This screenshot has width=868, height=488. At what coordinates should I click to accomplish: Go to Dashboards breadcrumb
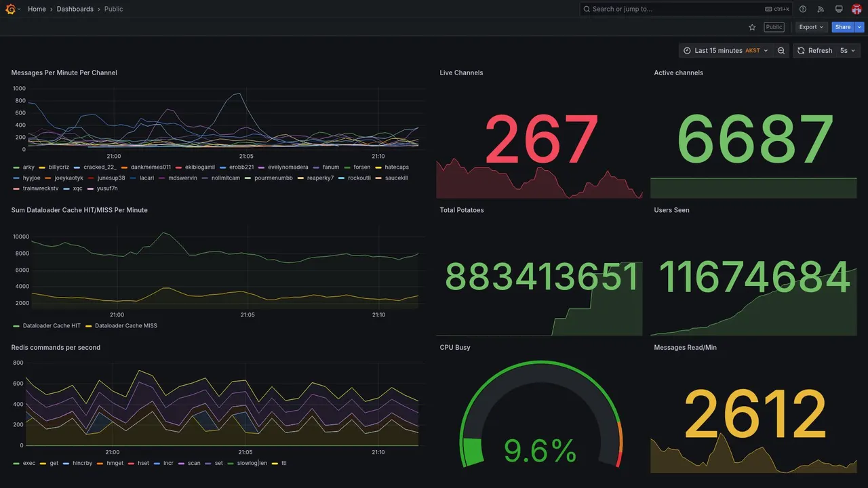[x=75, y=9]
